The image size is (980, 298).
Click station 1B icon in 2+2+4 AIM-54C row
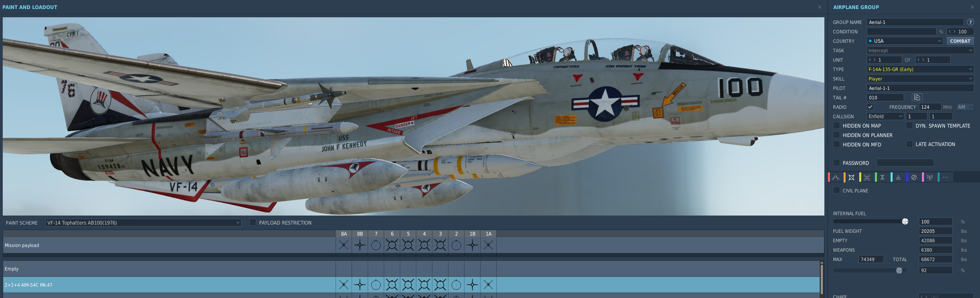(x=472, y=285)
